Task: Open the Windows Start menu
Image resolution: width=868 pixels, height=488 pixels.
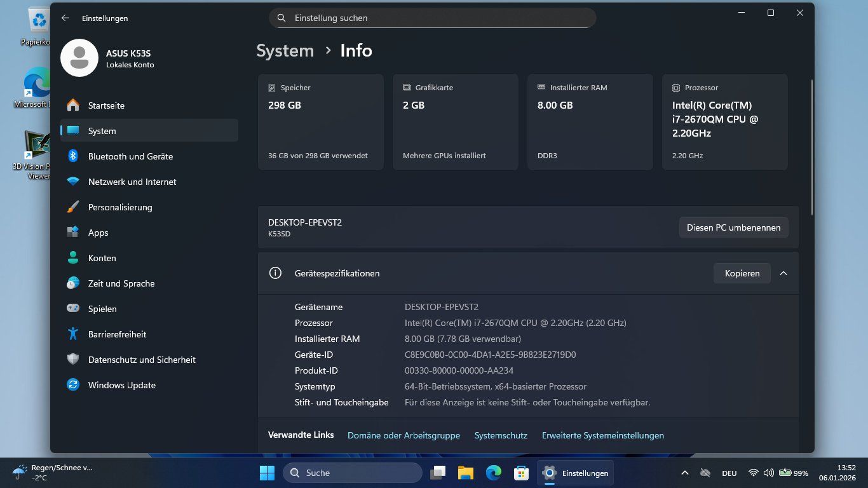Action: pyautogui.click(x=267, y=473)
